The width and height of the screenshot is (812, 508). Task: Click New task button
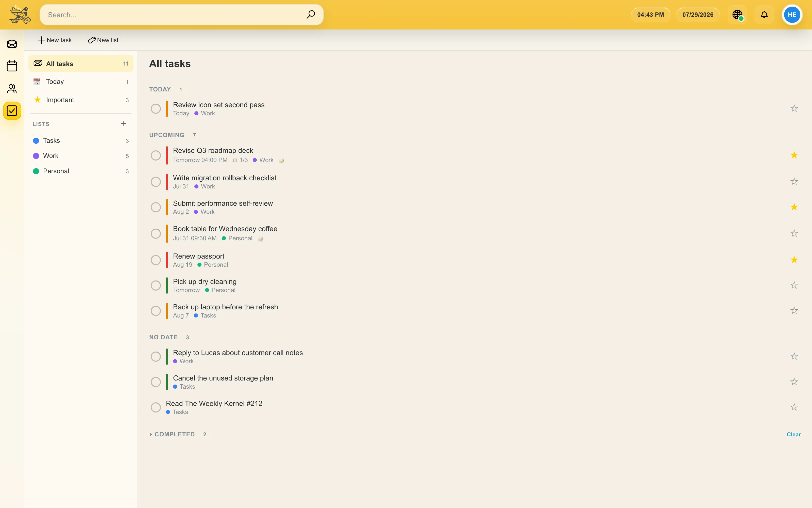tap(55, 40)
